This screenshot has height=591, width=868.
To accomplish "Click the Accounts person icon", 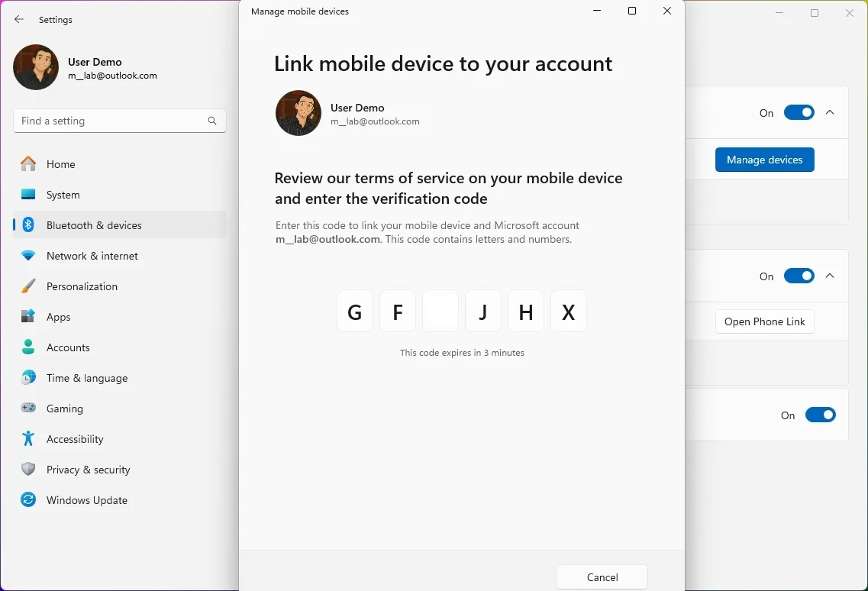I will (x=28, y=347).
